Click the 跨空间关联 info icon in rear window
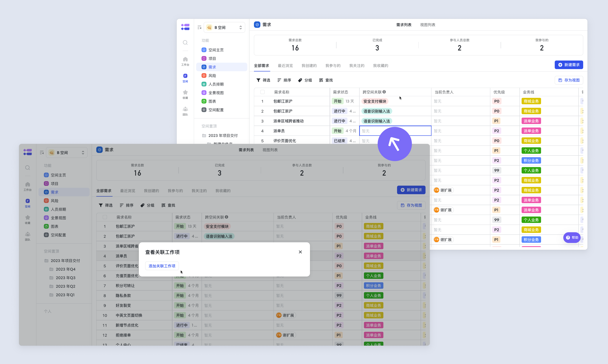This screenshot has height=364, width=608. click(x=384, y=92)
